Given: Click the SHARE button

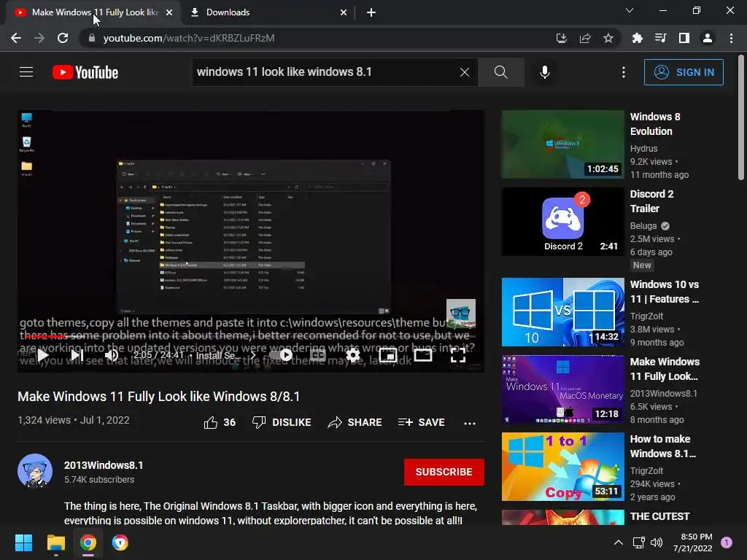Looking at the screenshot, I should click(355, 422).
